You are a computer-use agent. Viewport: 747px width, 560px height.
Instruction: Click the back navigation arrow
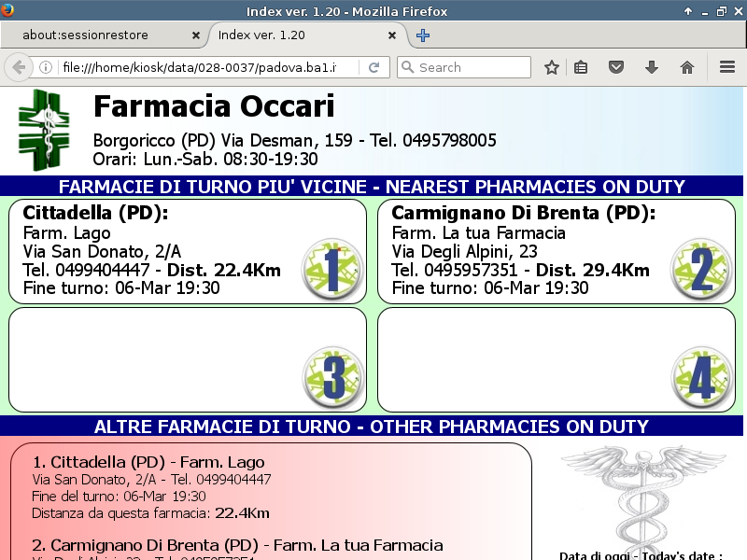coord(19,67)
